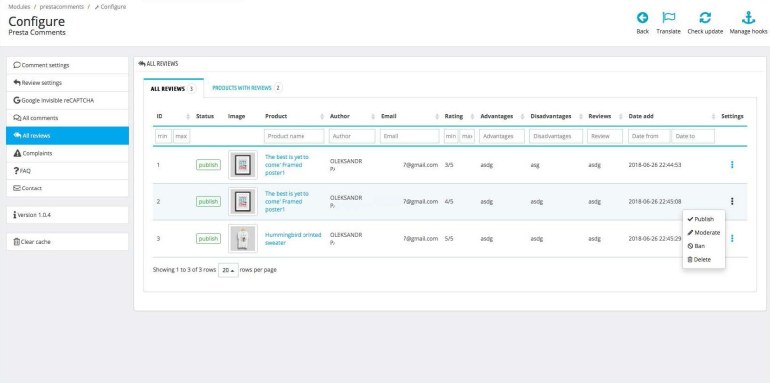This screenshot has width=770, height=383.
Task: Click Review filter field
Action: 605,136
